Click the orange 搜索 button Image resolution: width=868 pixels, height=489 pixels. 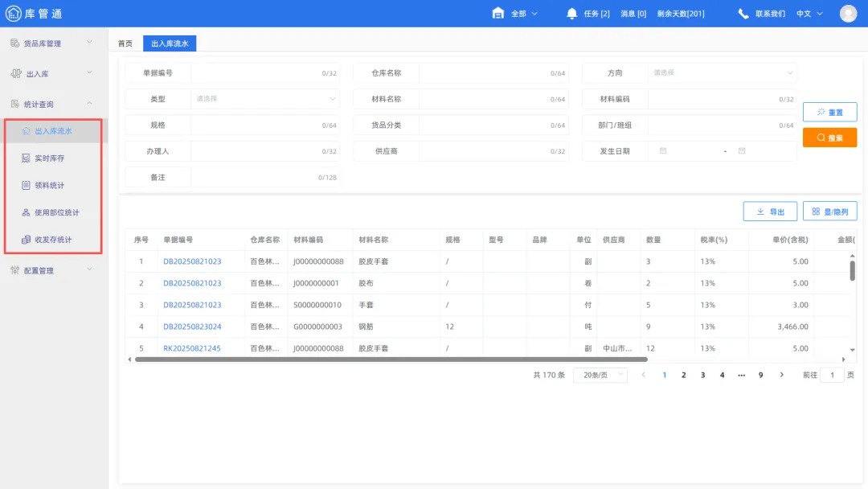pos(829,138)
